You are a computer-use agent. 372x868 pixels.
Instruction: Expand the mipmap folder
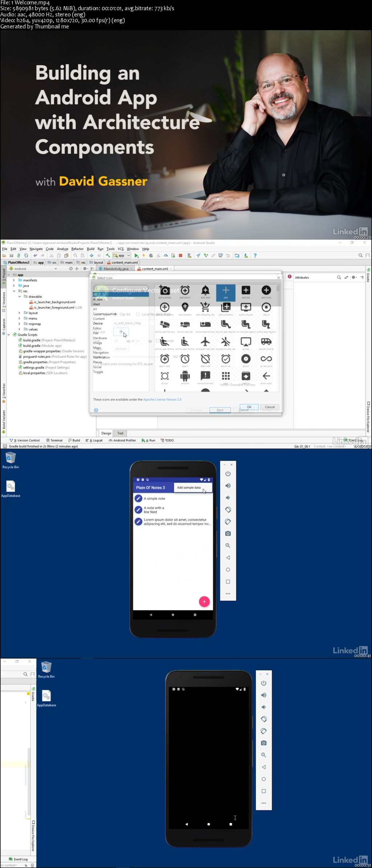click(x=20, y=324)
